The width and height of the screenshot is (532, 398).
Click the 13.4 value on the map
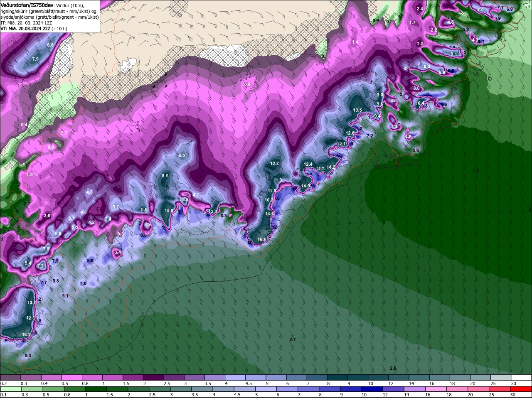[x=31, y=302]
